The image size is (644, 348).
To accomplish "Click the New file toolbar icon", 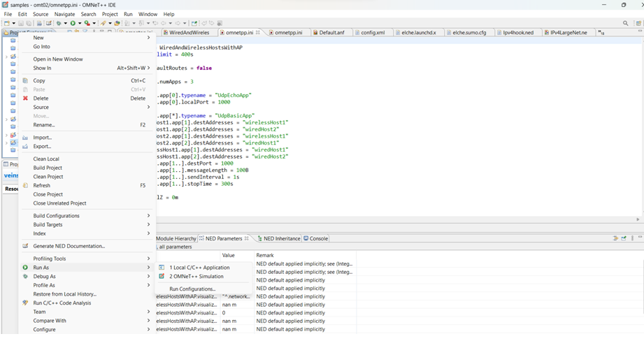I will (6, 23).
